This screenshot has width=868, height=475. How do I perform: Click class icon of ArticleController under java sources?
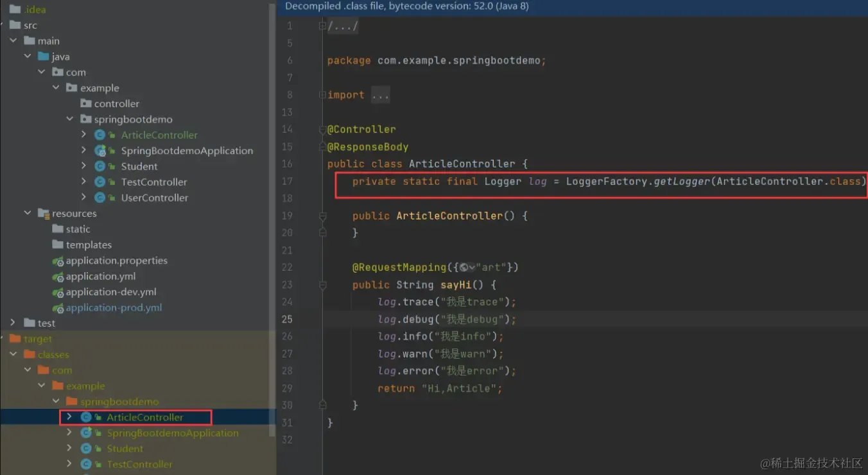pos(100,135)
